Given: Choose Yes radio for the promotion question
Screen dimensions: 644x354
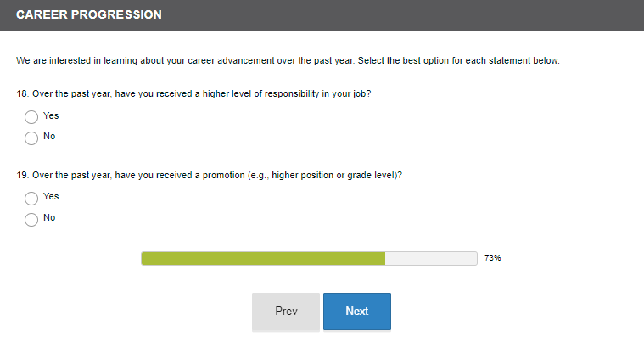Looking at the screenshot, I should 31,198.
